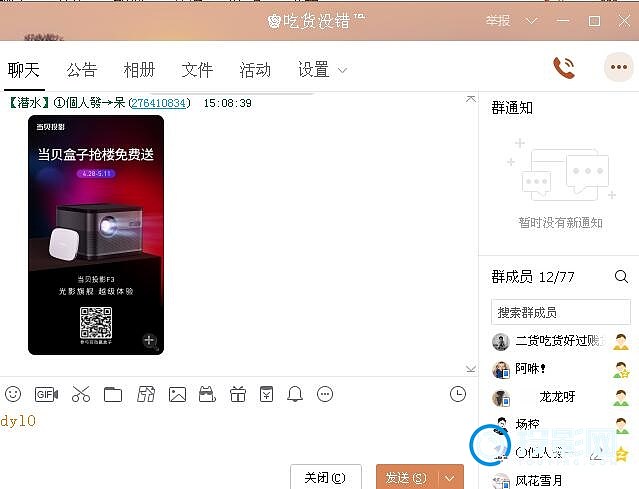Expand title bar dropdown arrow next to 举报

[531, 20]
